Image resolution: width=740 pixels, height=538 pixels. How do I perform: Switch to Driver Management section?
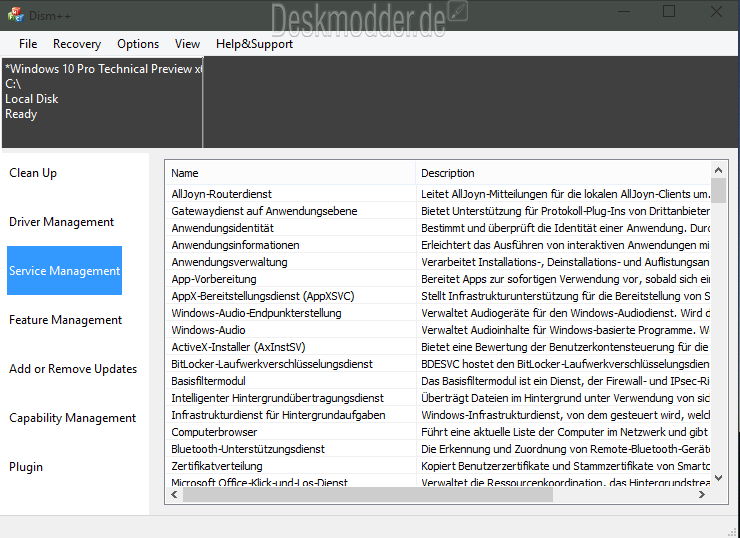61,222
